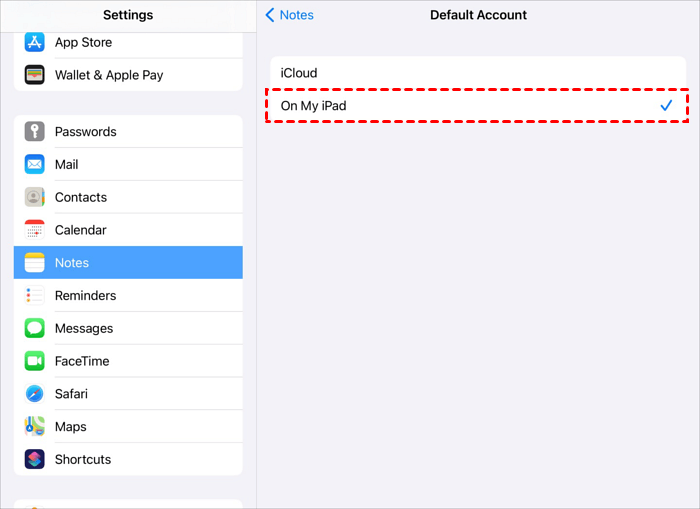The width and height of the screenshot is (700, 509).
Task: Click the Reminders list icon
Action: pos(35,296)
